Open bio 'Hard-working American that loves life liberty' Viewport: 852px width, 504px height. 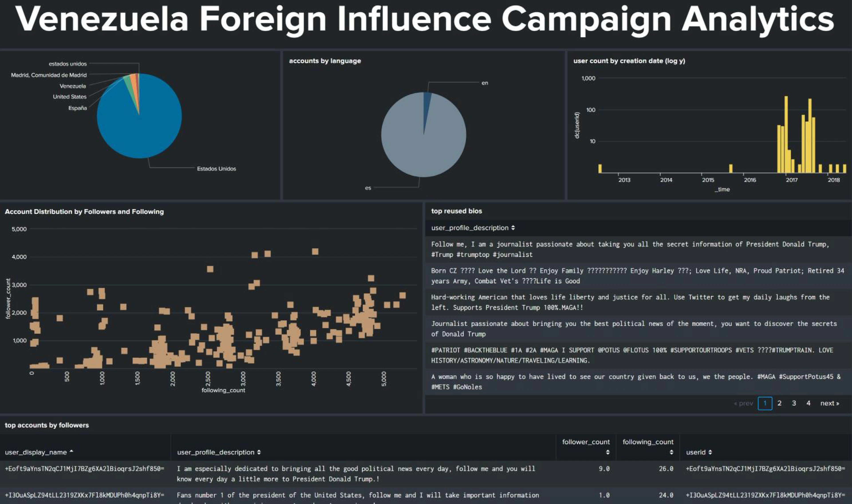point(638,302)
